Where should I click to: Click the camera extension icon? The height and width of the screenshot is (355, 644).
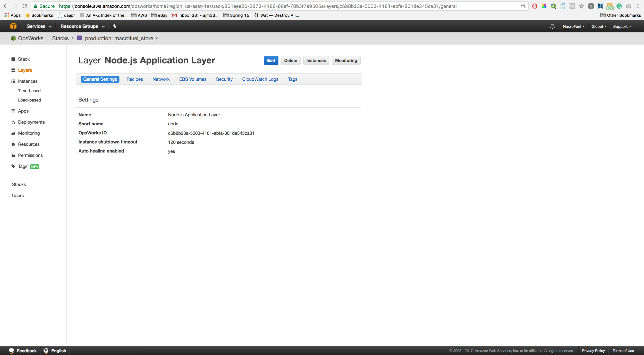click(x=629, y=6)
